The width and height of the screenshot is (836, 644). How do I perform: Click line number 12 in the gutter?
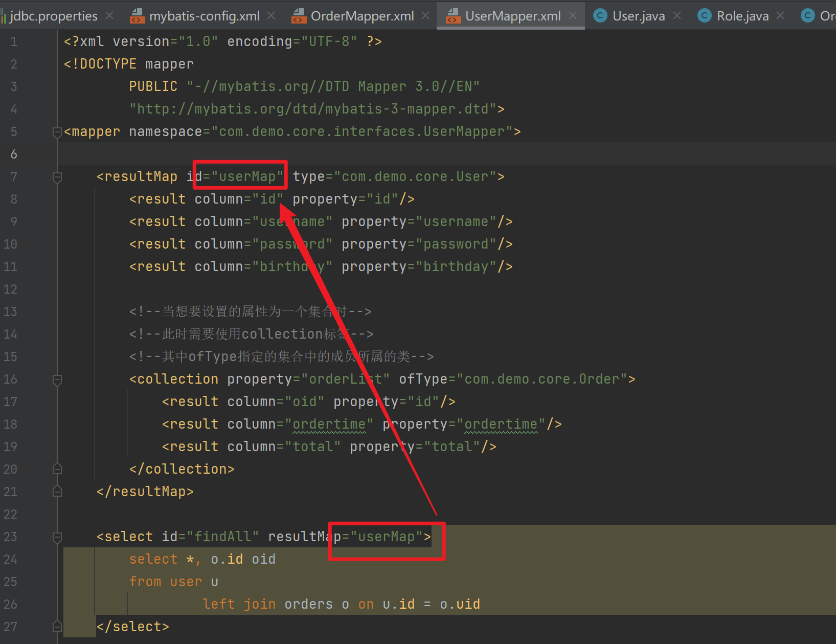click(x=10, y=289)
